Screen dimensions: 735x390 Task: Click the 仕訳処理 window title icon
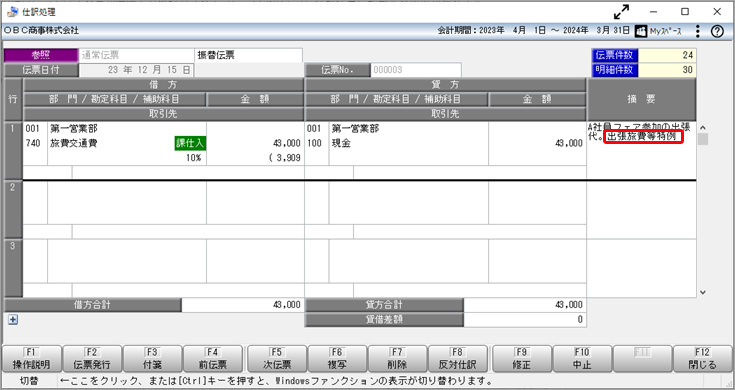tap(13, 12)
